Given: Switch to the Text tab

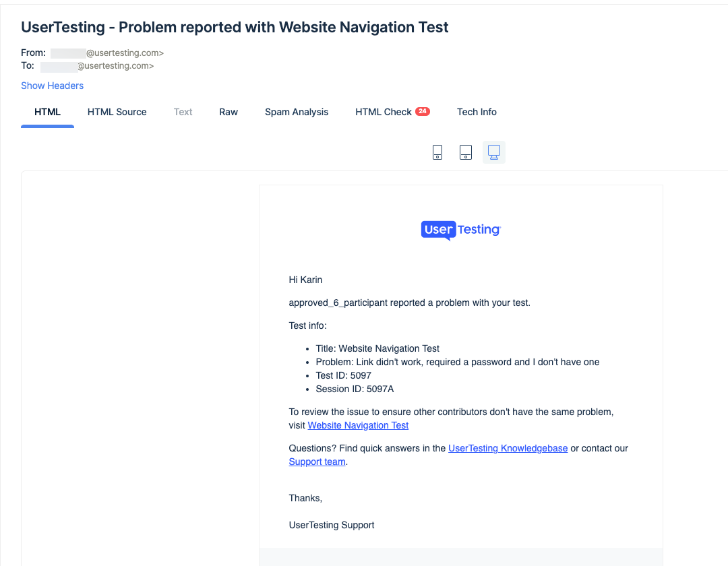Looking at the screenshot, I should coord(183,112).
